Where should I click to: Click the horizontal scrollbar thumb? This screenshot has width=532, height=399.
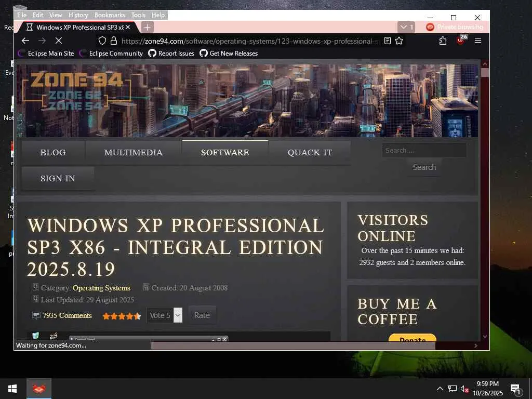[x=293, y=345]
